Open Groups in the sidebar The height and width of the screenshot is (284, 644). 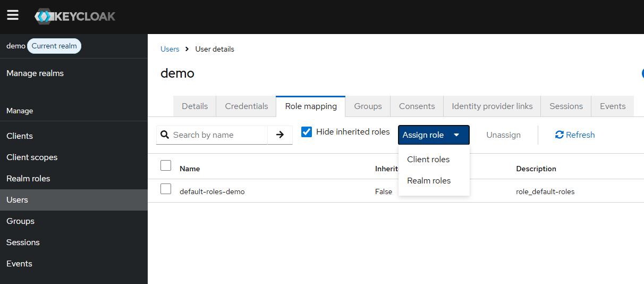74,221
